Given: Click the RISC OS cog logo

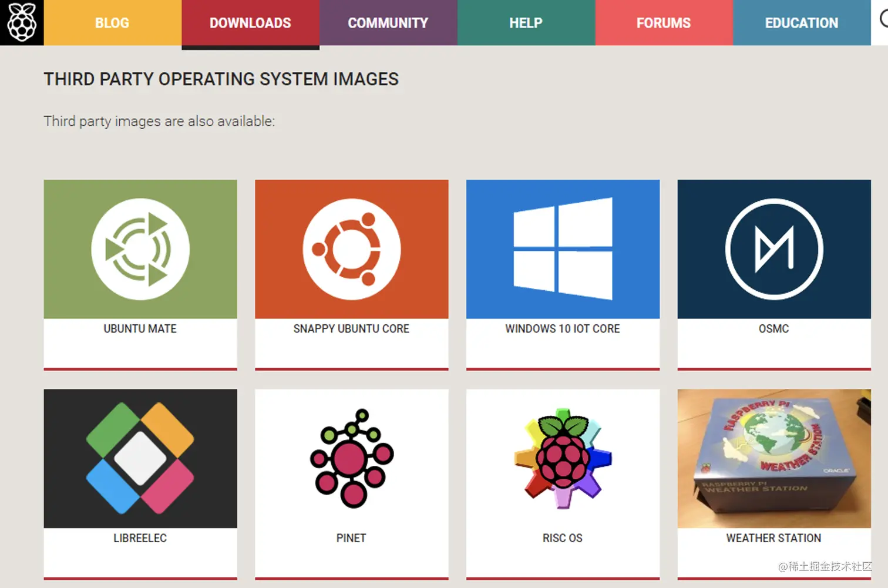Looking at the screenshot, I should pyautogui.click(x=563, y=458).
